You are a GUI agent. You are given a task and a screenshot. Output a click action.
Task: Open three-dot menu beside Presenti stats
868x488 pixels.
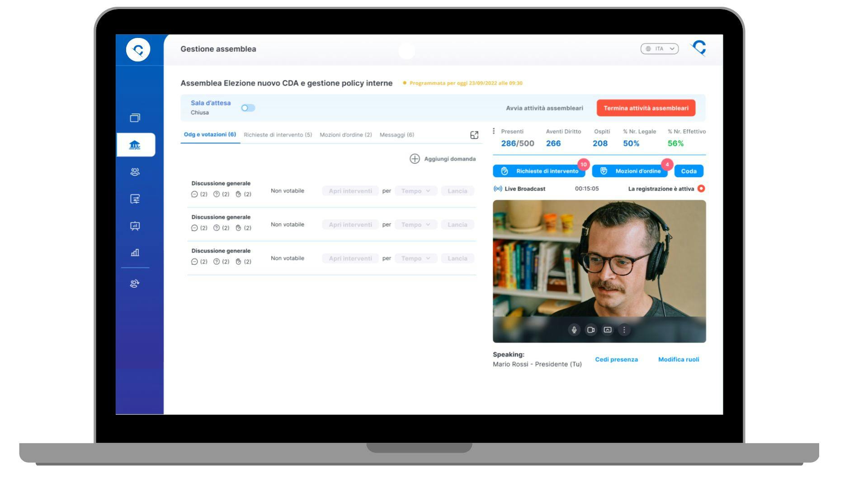[494, 131]
